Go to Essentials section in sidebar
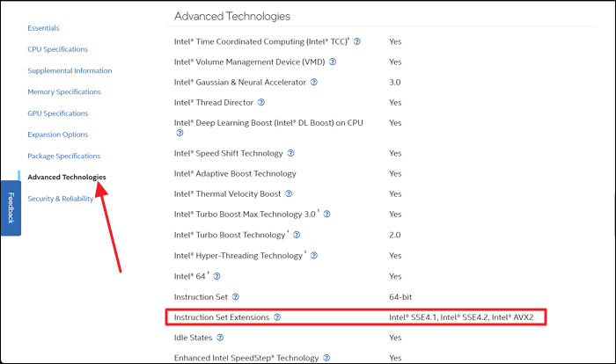The height and width of the screenshot is (364, 616). (x=43, y=28)
